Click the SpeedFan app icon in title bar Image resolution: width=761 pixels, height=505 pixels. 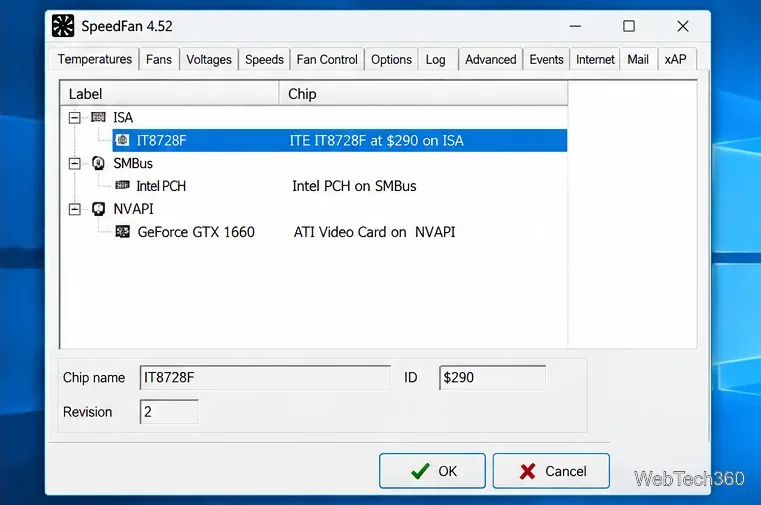click(x=63, y=26)
